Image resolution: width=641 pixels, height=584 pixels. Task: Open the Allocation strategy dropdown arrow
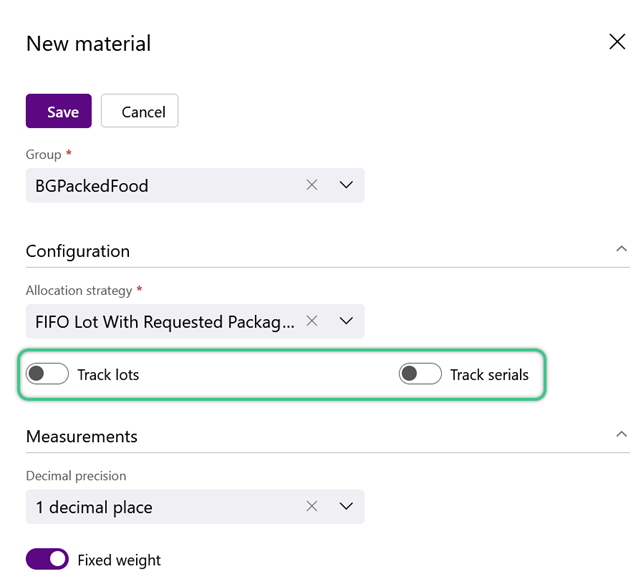[x=346, y=321]
